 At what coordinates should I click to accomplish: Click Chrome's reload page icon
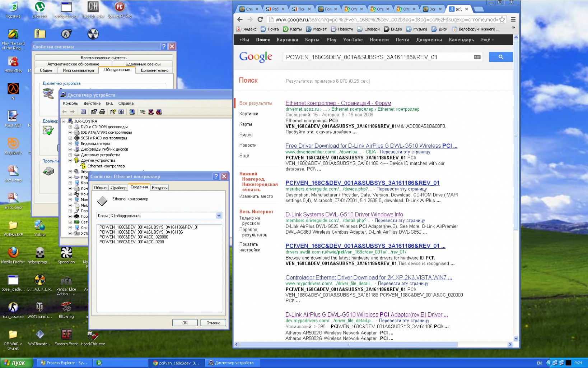pyautogui.click(x=260, y=19)
